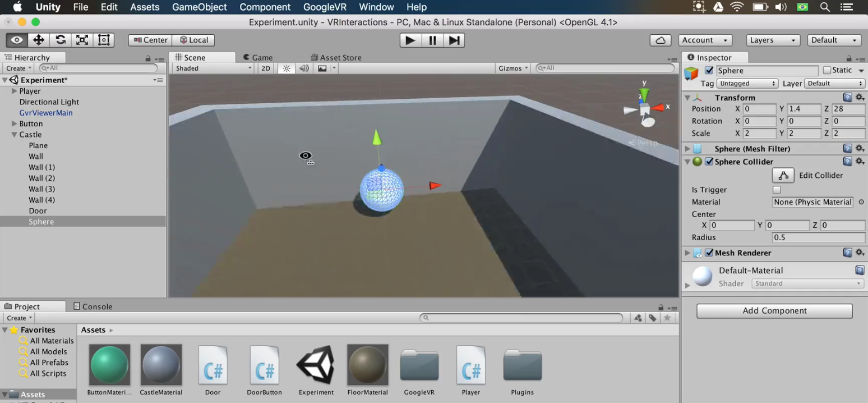The image size is (868, 403).
Task: Click the Add Component button
Action: [x=774, y=310]
